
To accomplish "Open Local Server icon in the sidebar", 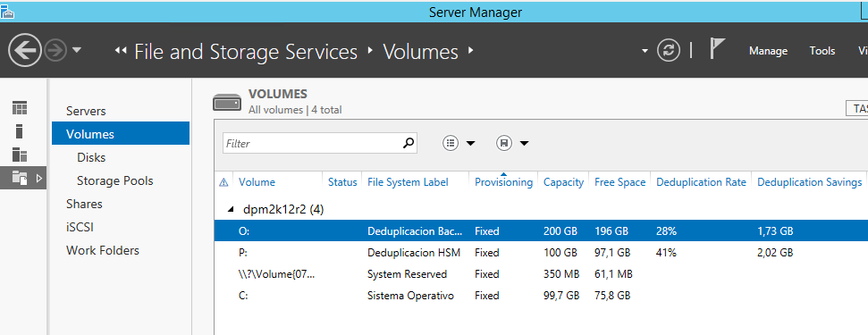I will click(20, 131).
